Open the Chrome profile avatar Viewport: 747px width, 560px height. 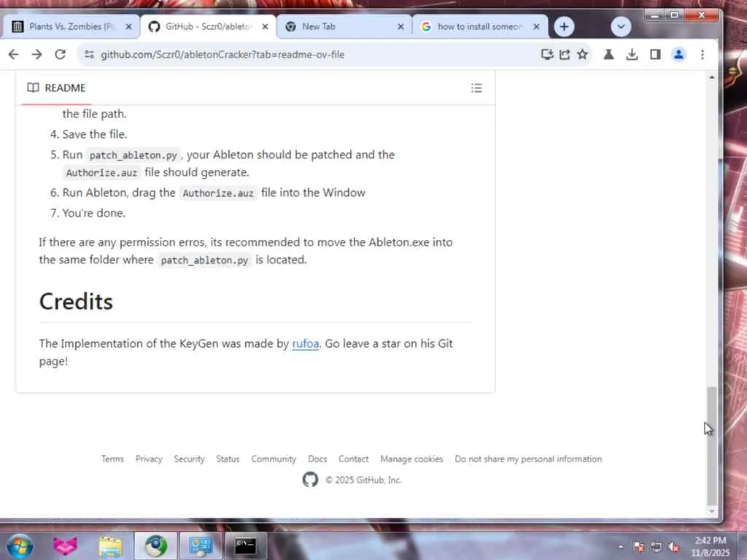pos(678,54)
